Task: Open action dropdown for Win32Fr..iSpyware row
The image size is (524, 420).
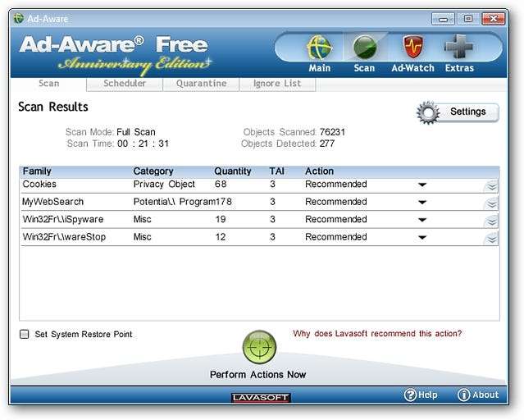Action: point(422,220)
